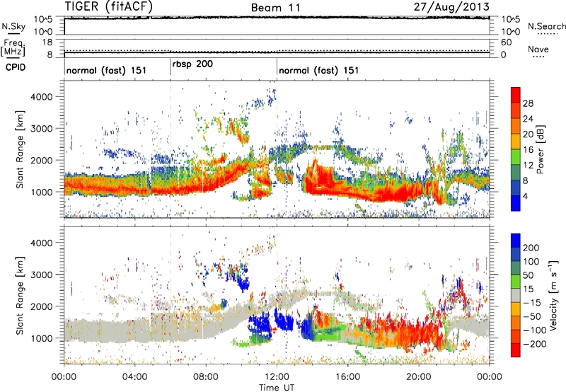Image resolution: width=566 pixels, height=392 pixels.
Task: Click the '4' power colorbar tick label
Action: tap(525, 197)
